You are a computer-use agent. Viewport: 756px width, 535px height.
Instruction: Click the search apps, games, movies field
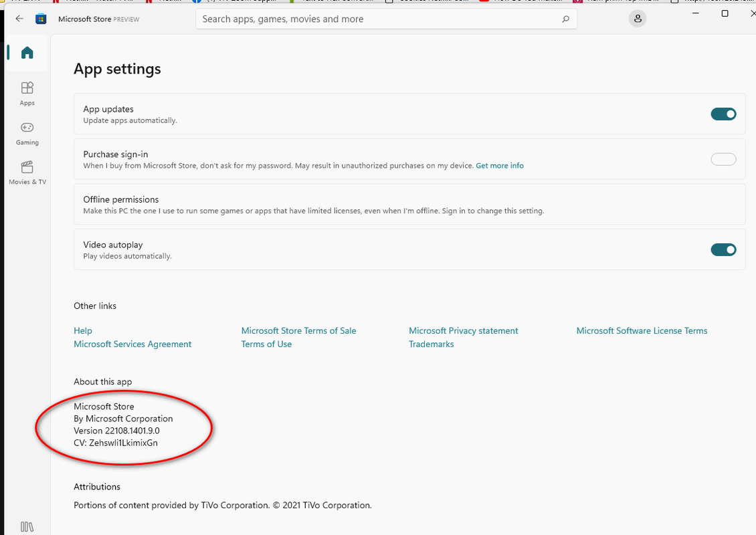coord(386,19)
